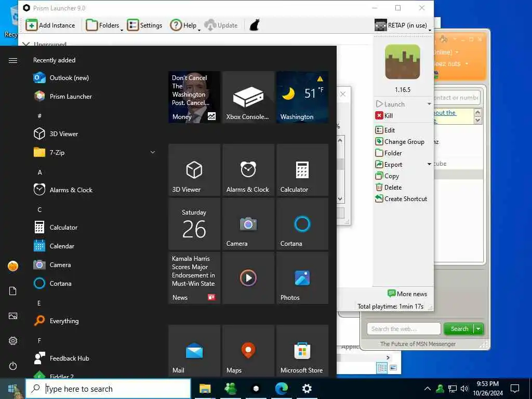Delete the instance

pos(389,188)
